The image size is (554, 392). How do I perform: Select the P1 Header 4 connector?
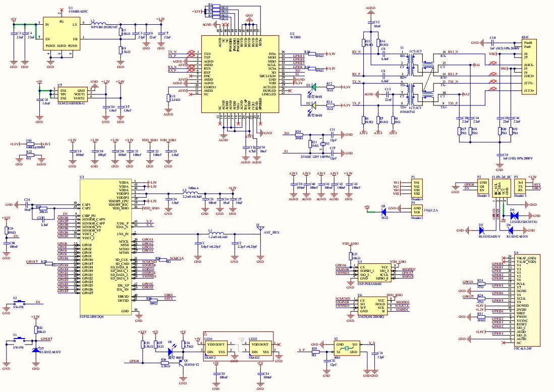pos(416,188)
